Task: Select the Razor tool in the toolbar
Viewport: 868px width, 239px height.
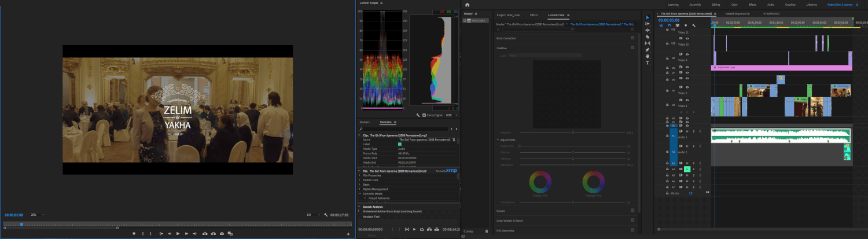Action: coord(648,37)
